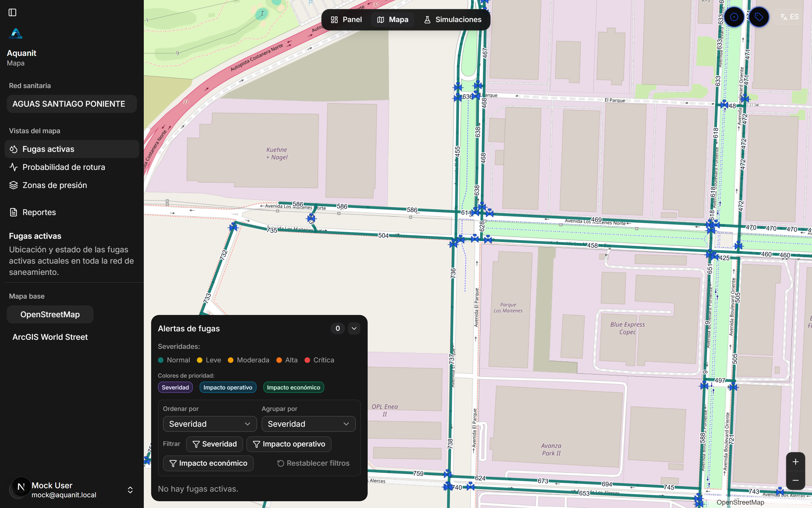
Task: Open the Impacto operativo filter button
Action: pos(288,444)
